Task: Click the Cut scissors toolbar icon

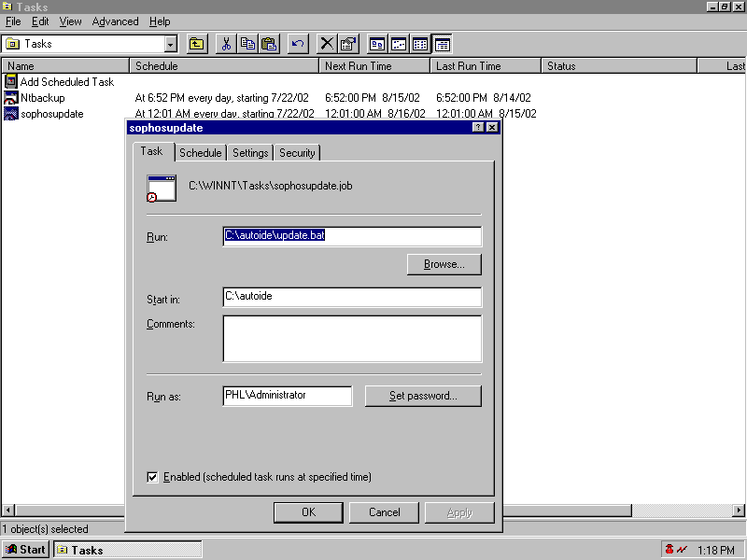Action: 226,44
